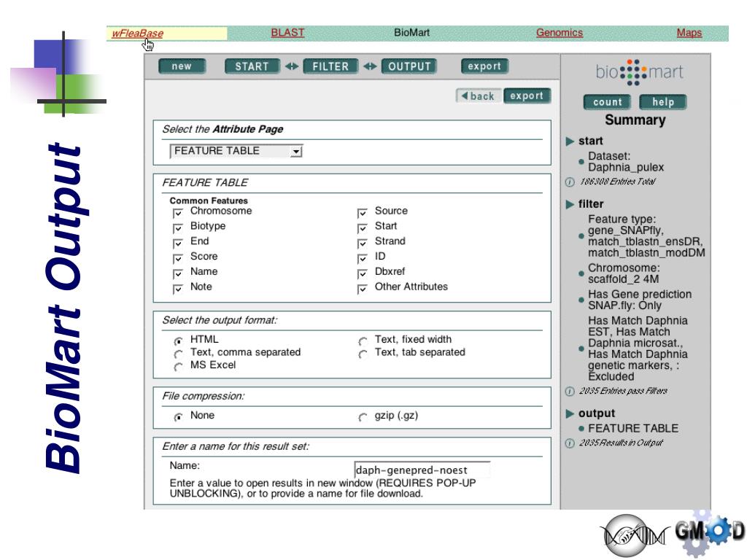747x560 pixels.
Task: Click the new button
Action: coord(182,66)
